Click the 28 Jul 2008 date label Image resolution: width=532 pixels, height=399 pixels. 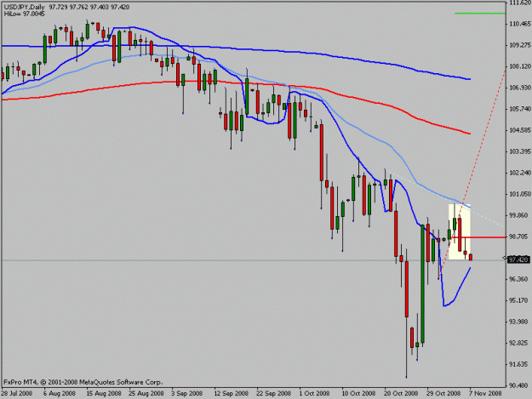click(17, 393)
